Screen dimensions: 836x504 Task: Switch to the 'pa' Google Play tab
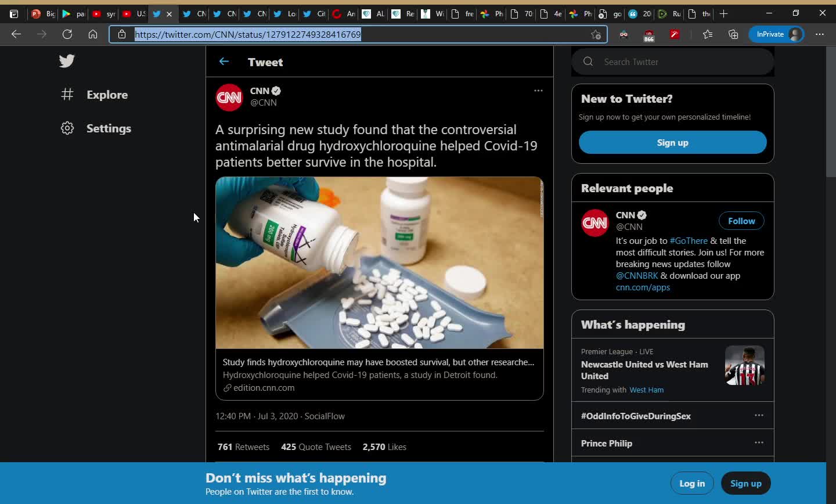point(73,13)
